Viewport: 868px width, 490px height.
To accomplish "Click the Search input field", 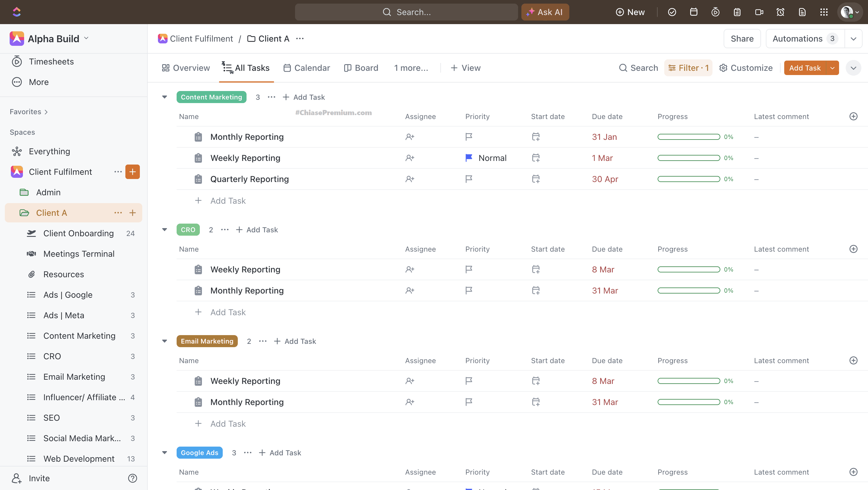I will pyautogui.click(x=406, y=12).
